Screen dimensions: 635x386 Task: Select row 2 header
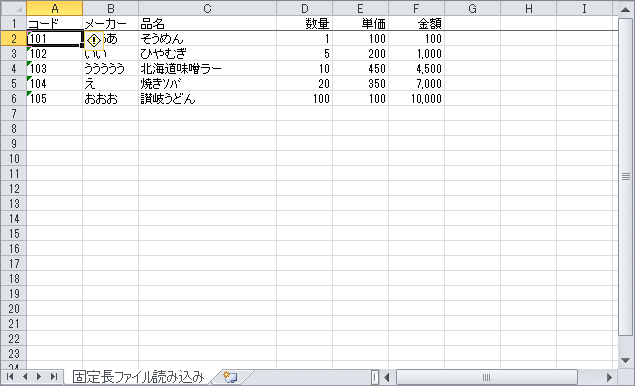coord(14,38)
